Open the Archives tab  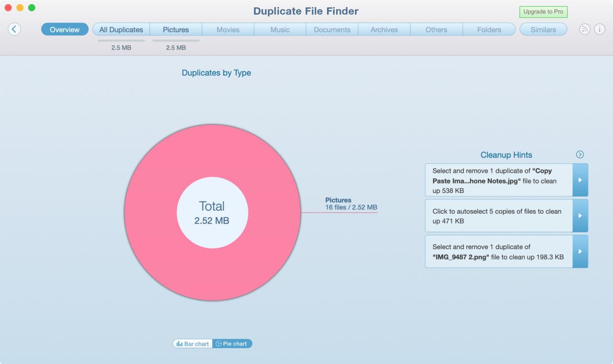[x=384, y=29]
